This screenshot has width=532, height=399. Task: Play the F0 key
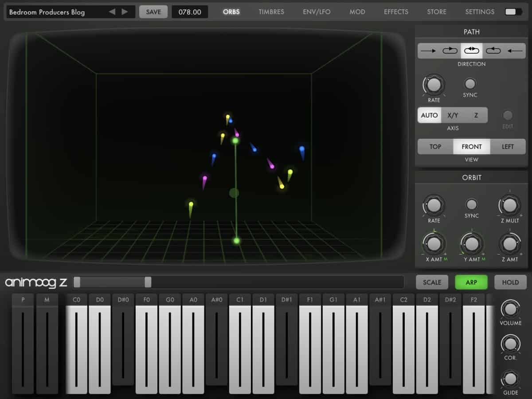(146, 344)
